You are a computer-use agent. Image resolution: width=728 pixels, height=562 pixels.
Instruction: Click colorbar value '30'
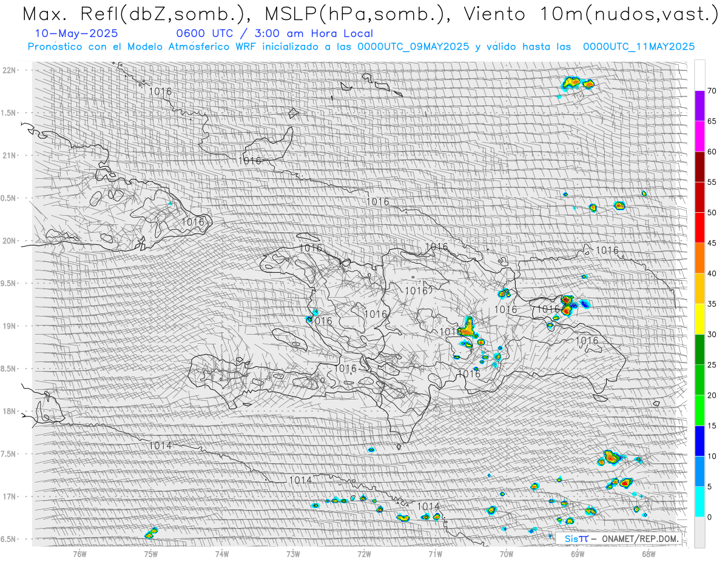click(712, 334)
